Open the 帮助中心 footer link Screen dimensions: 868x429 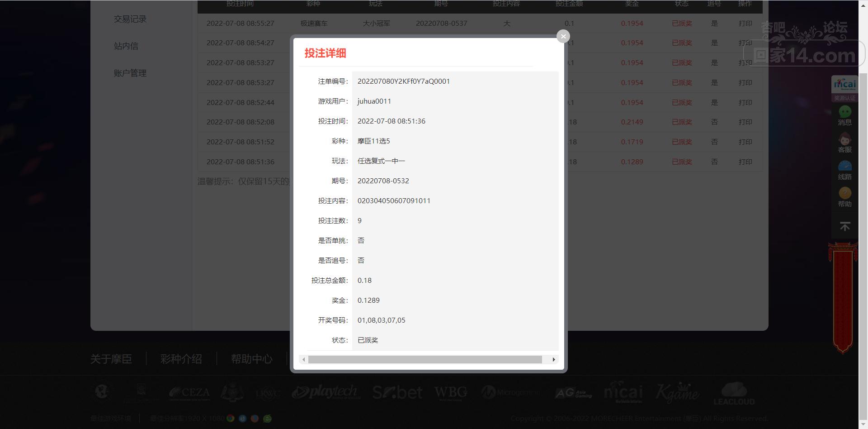click(251, 359)
